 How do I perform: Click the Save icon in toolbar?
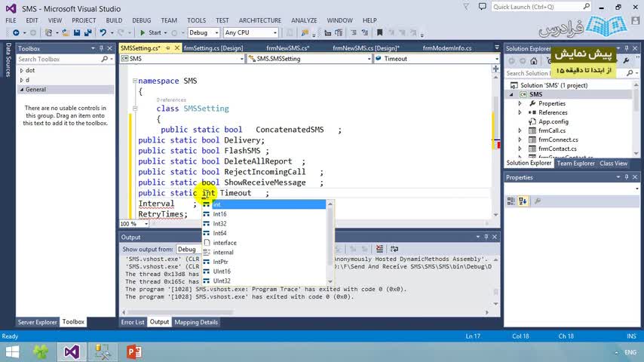point(77,32)
